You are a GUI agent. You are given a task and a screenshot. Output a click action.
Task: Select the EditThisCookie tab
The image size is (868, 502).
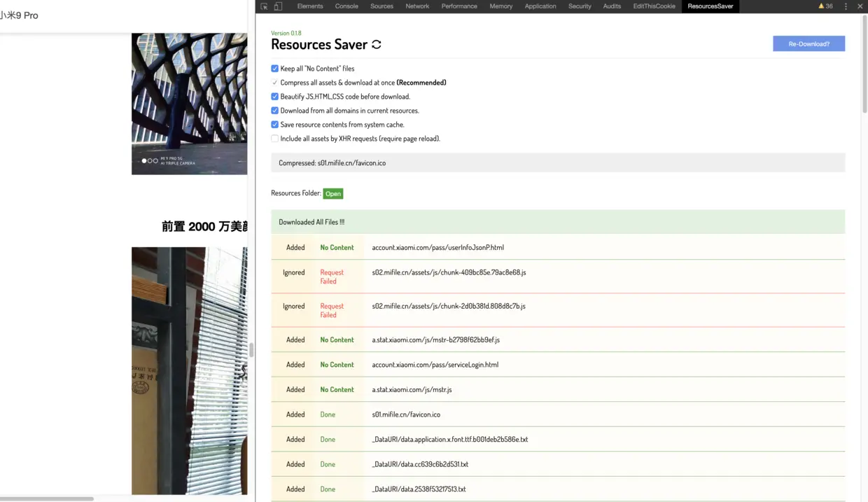tap(654, 6)
